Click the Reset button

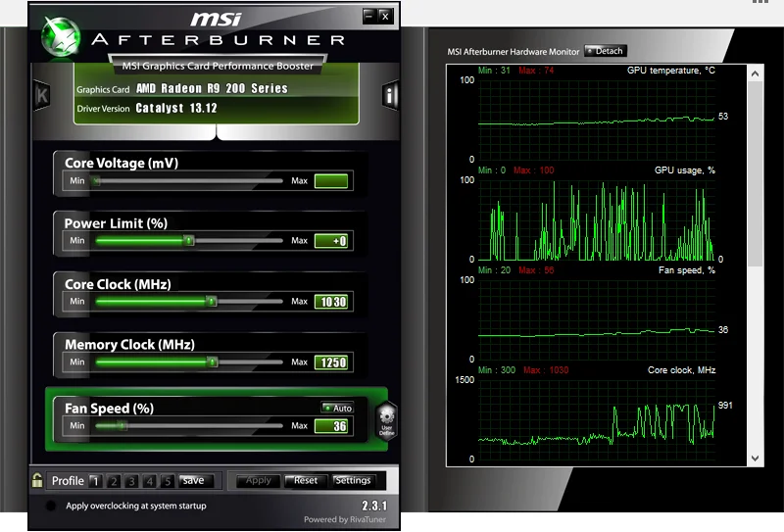[x=305, y=480]
